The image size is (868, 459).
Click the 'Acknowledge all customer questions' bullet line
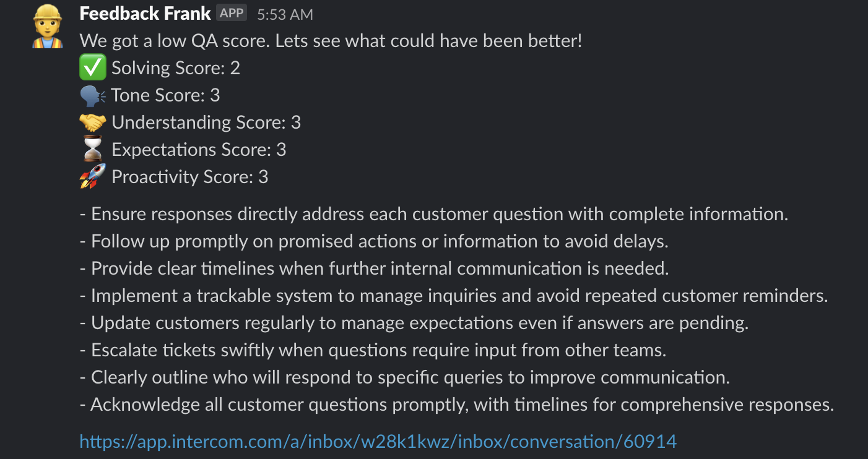[x=457, y=405]
